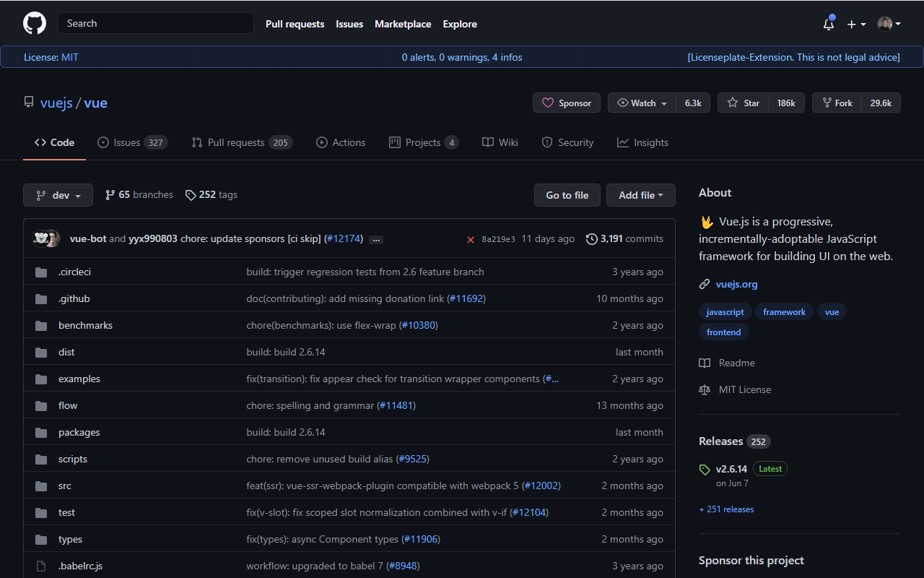Switch to the Wiki tab

tap(500, 142)
